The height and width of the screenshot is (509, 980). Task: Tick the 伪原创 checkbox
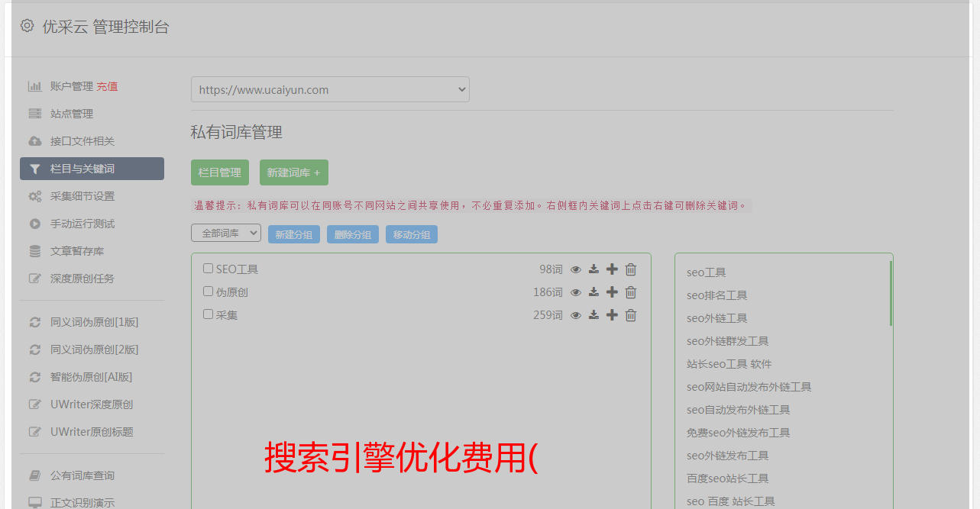pyautogui.click(x=208, y=292)
